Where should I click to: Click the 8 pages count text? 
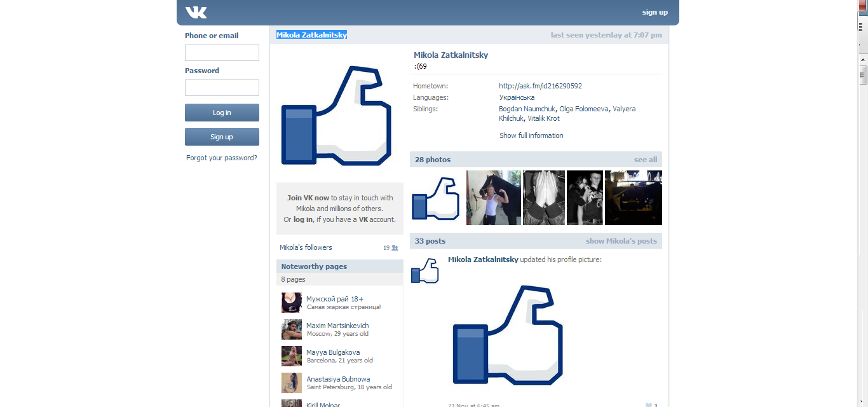tap(294, 279)
